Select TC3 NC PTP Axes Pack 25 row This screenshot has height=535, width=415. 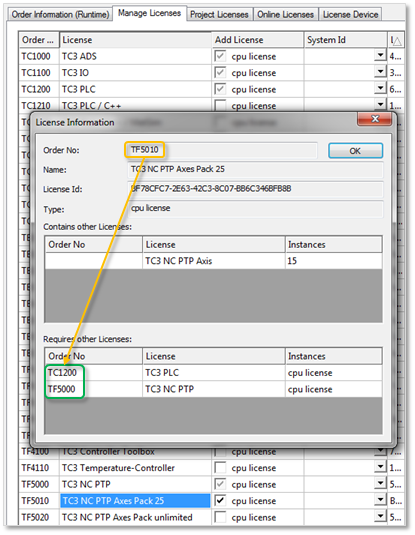pos(135,501)
